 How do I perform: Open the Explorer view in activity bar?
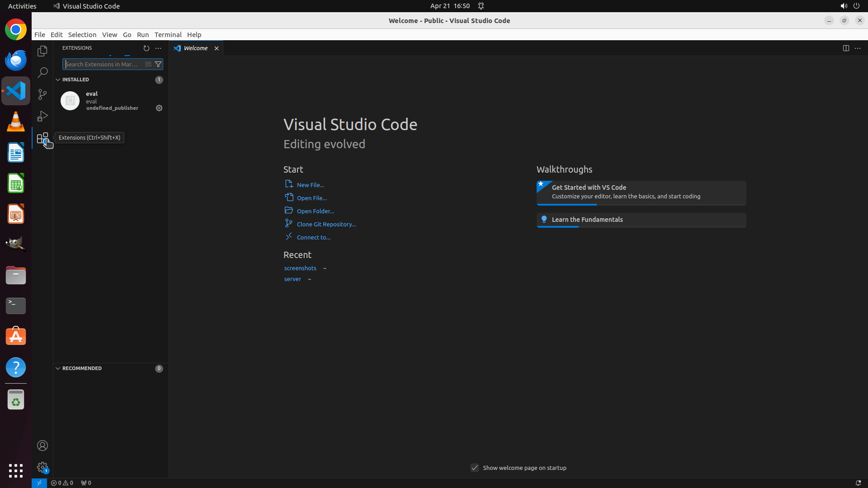(42, 51)
